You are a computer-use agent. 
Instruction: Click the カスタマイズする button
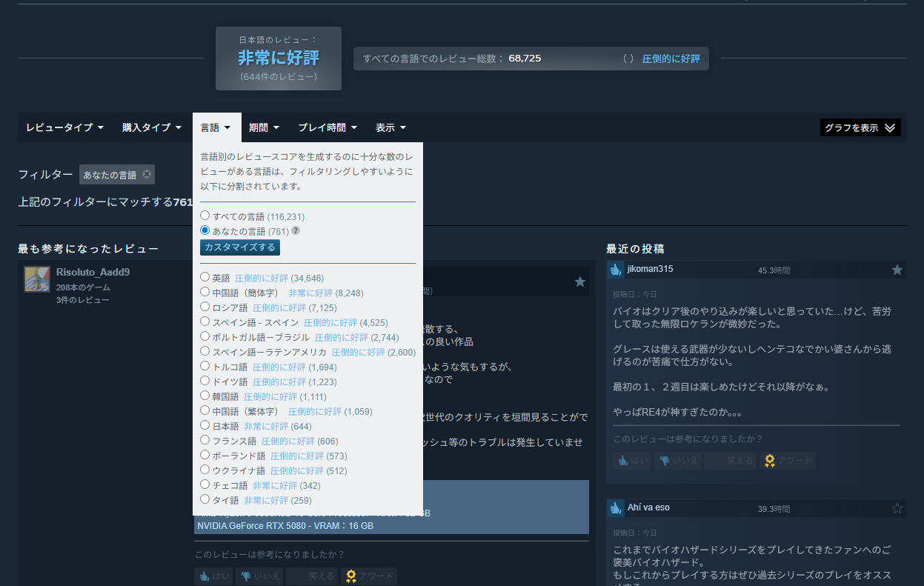[240, 247]
